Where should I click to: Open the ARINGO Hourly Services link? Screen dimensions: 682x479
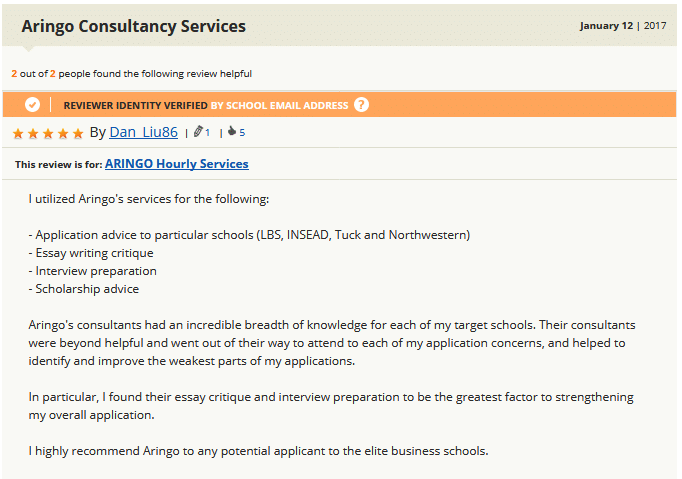(x=177, y=164)
